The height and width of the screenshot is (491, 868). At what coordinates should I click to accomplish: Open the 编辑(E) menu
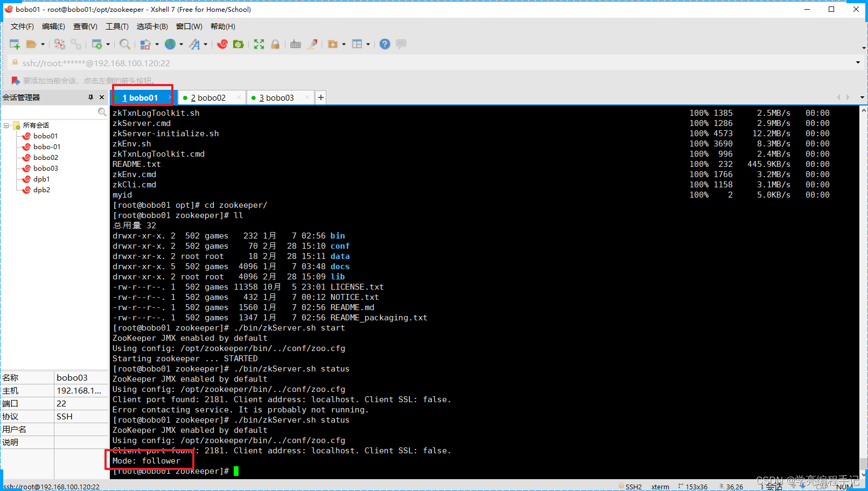click(53, 26)
